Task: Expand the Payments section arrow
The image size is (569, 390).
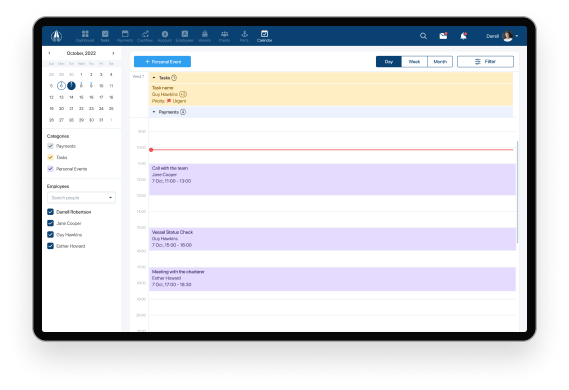Action: 154,112
